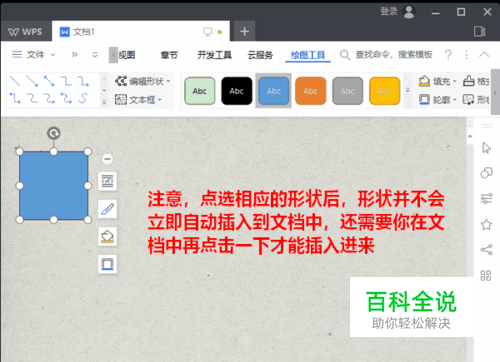Open the sidebar settings sliders icon
Screen dimensions: 500x362
click(x=486, y=199)
